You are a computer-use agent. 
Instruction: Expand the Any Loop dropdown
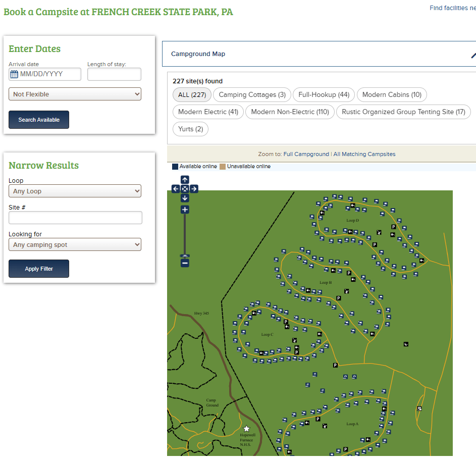pyautogui.click(x=75, y=191)
